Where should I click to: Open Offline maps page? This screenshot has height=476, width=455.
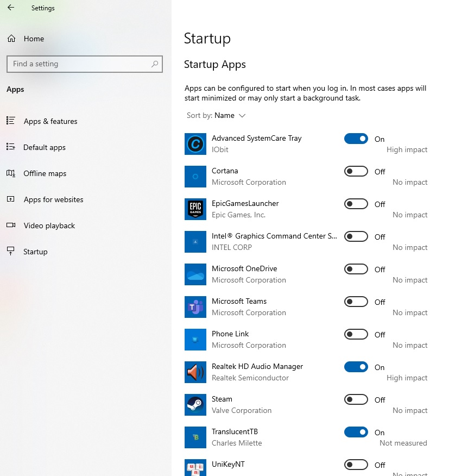click(x=45, y=173)
